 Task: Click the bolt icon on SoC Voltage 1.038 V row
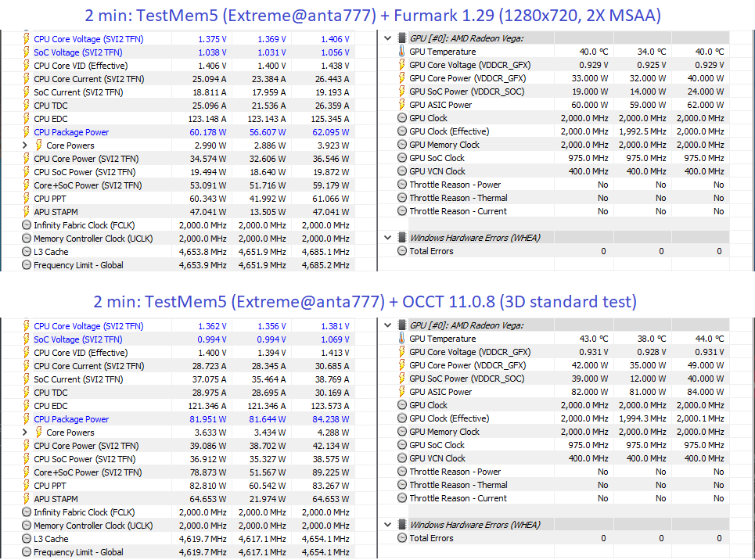point(27,52)
